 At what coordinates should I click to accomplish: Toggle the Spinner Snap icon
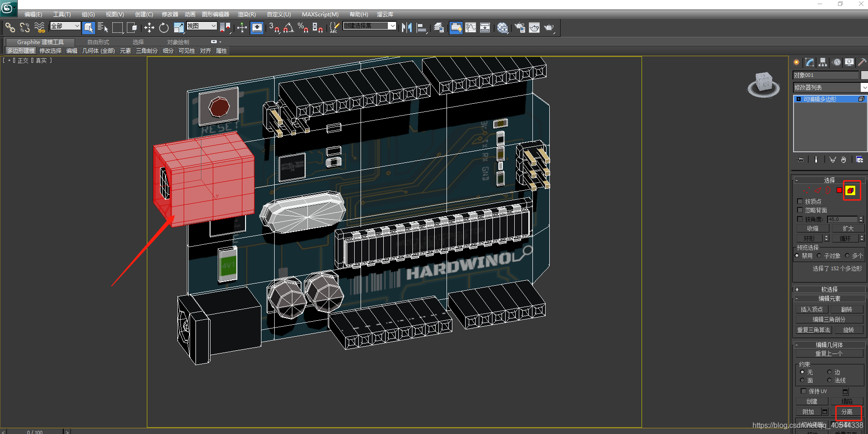point(317,28)
